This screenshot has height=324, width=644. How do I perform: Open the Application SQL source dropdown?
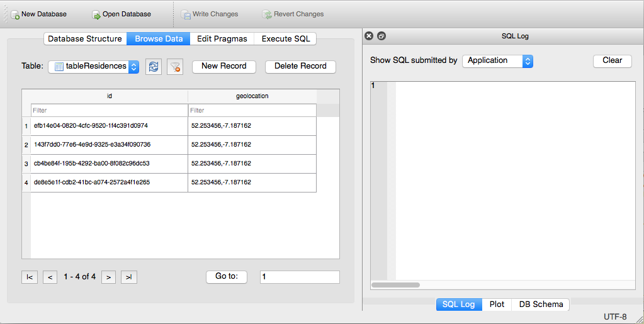[x=498, y=61]
